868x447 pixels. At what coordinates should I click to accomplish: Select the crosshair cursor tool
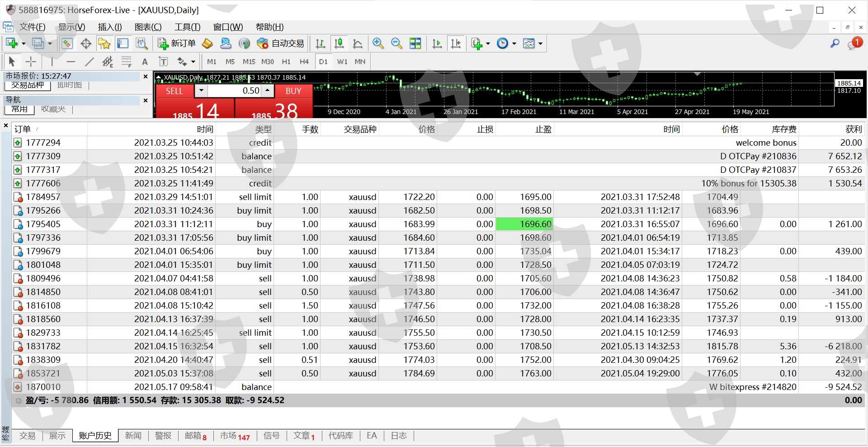pos(31,62)
